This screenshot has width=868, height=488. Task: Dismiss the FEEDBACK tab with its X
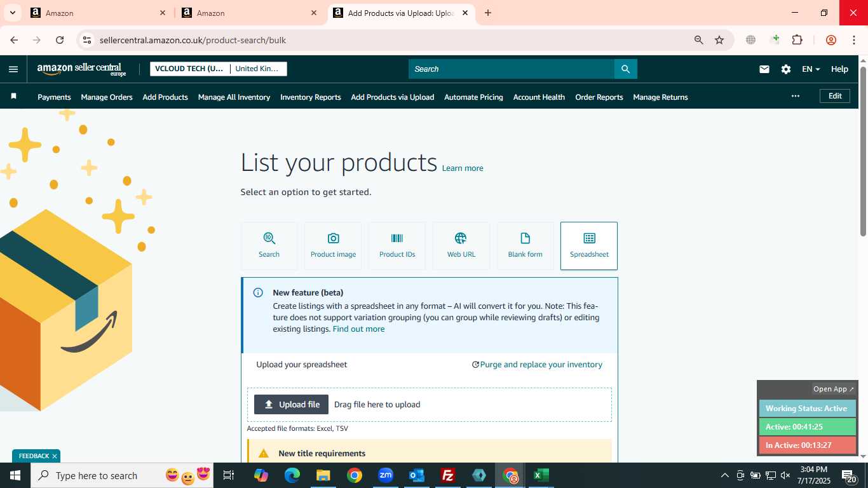tap(55, 456)
